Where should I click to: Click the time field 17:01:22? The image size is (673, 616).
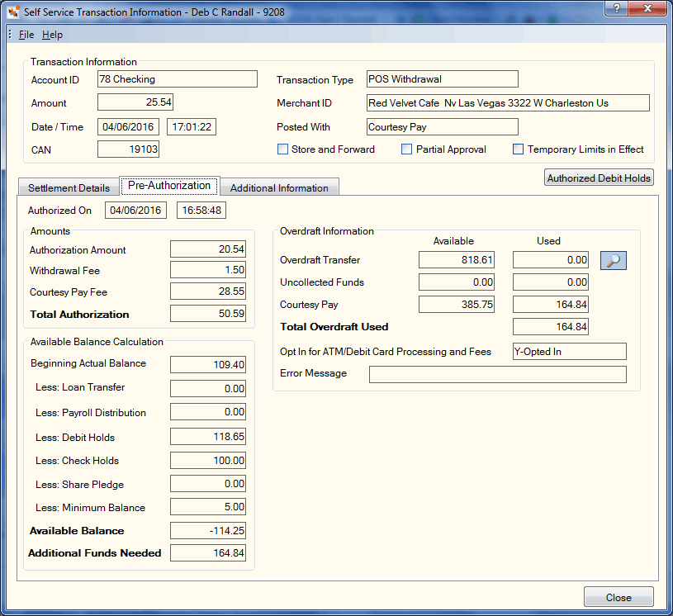[x=192, y=127]
